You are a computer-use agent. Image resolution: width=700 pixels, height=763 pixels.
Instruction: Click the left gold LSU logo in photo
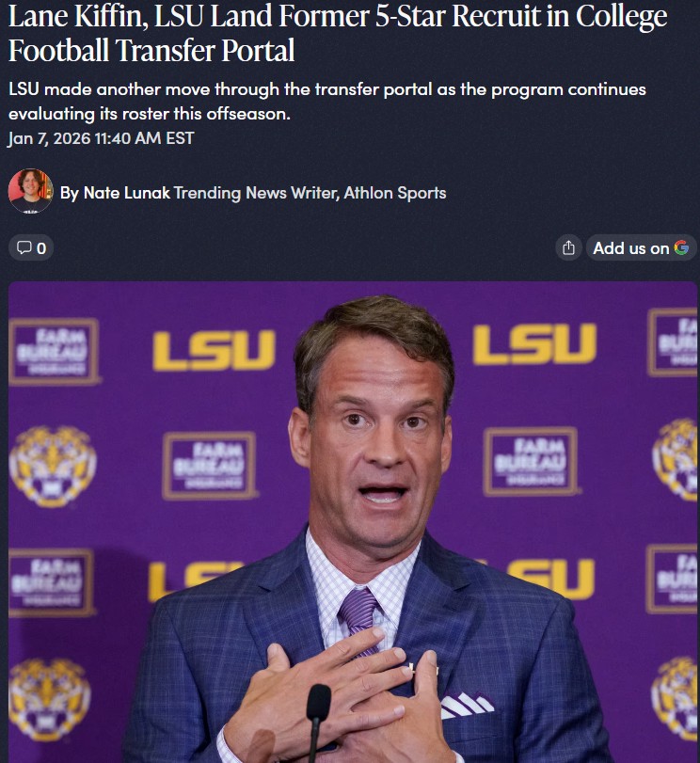point(215,350)
